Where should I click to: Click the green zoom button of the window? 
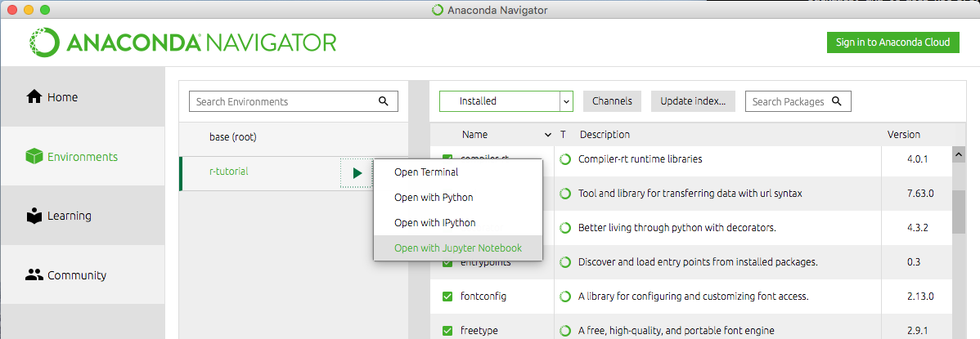tap(44, 10)
